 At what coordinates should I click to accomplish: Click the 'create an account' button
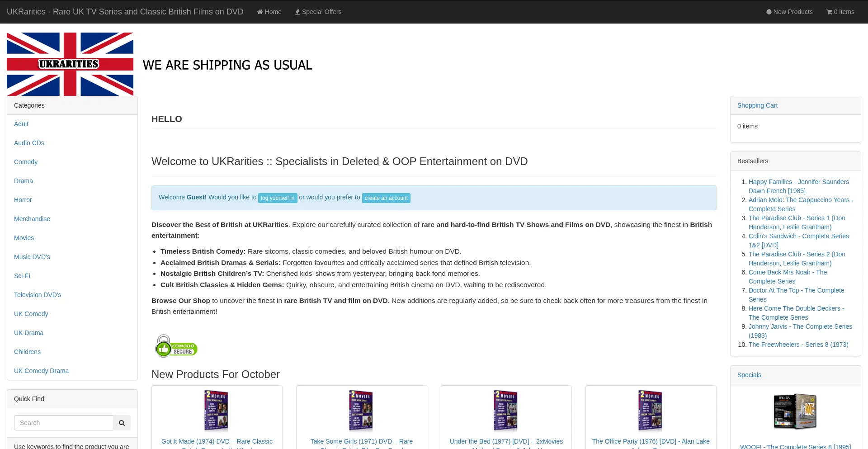[x=386, y=198]
